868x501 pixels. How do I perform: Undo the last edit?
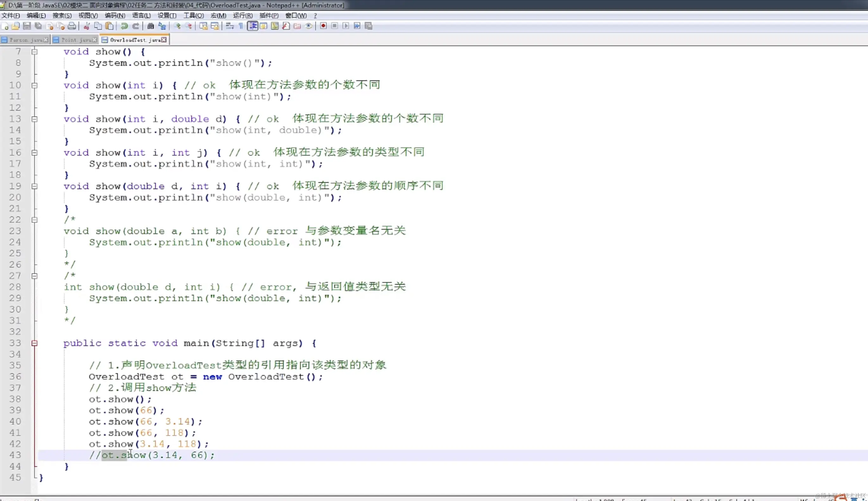pos(125,26)
